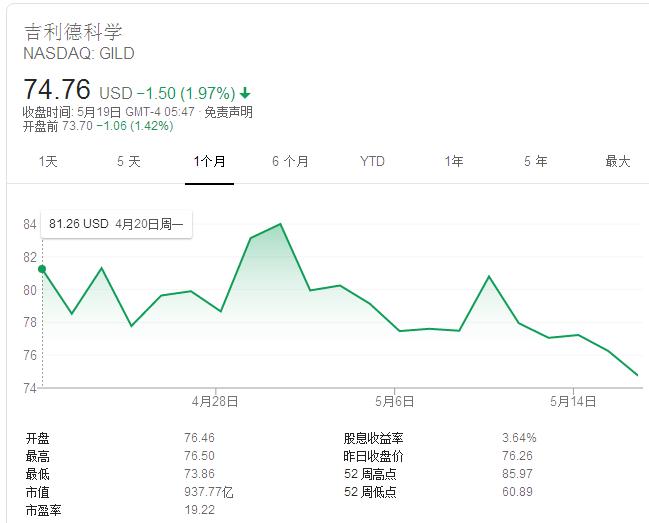Click the 市值 value 937.77亿
The image size is (649, 523).
(209, 492)
